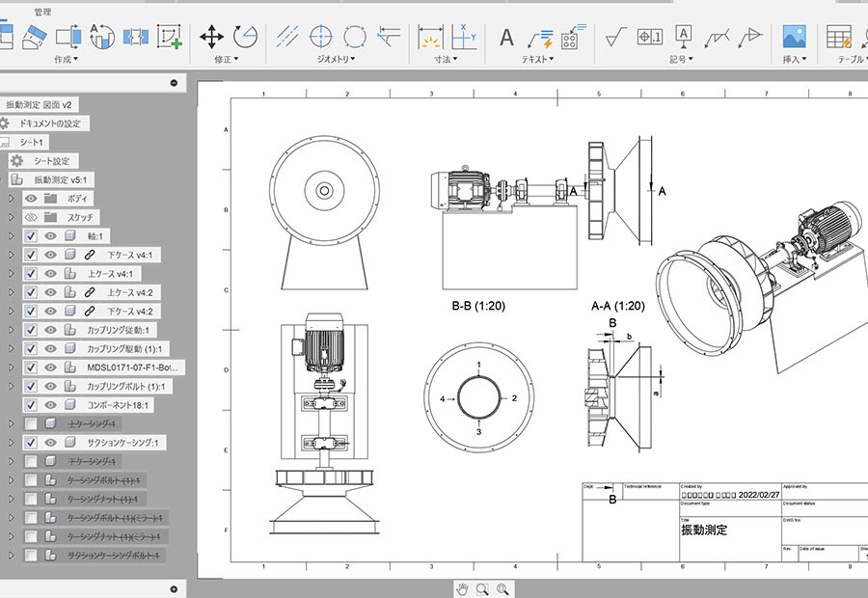868x598 pixels.
Task: Uncheck the 軸:1 component checkbox
Action: [x=31, y=236]
